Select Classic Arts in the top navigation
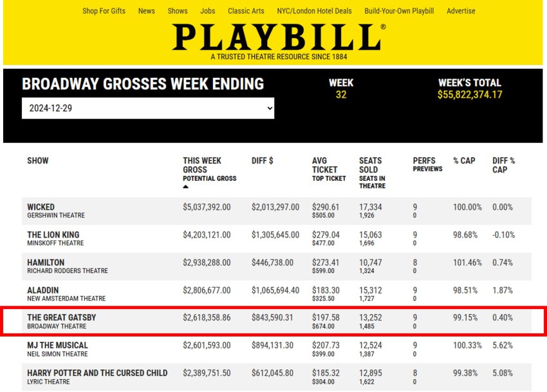Viewport: 547px width, 392px height. tap(246, 11)
